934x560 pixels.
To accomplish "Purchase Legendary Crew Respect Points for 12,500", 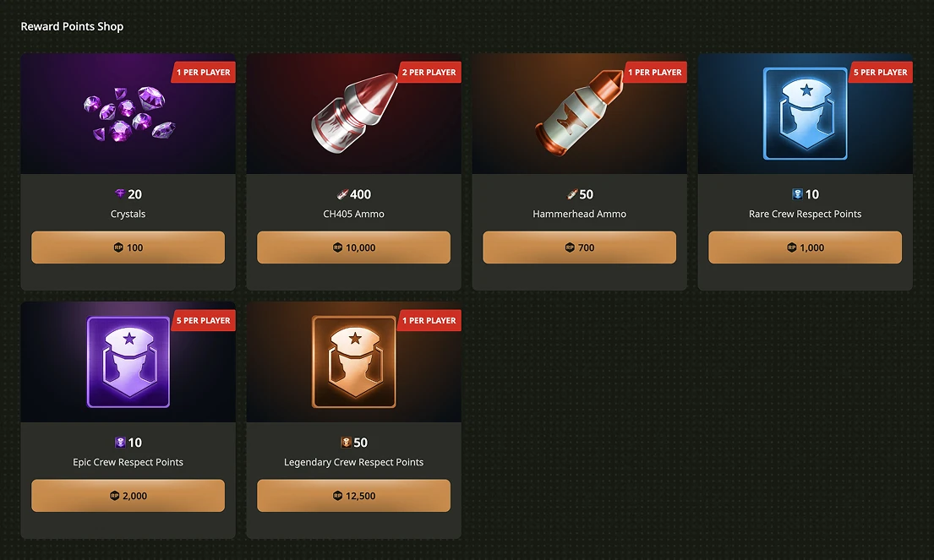I will pos(354,496).
